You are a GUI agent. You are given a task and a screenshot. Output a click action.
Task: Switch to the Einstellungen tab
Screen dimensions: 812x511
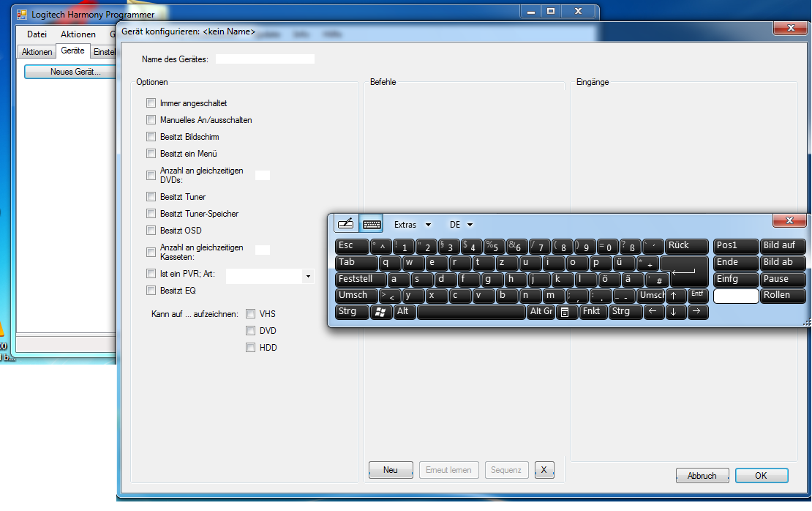(x=104, y=52)
